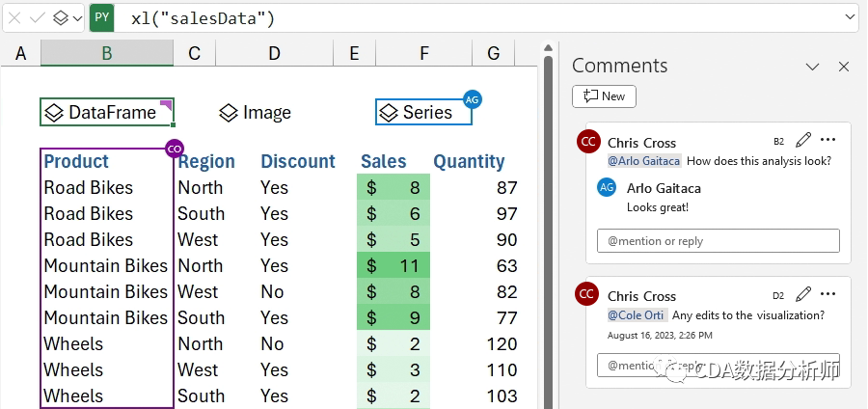Edit the Chris Cross B2 comment with pencil

(803, 141)
